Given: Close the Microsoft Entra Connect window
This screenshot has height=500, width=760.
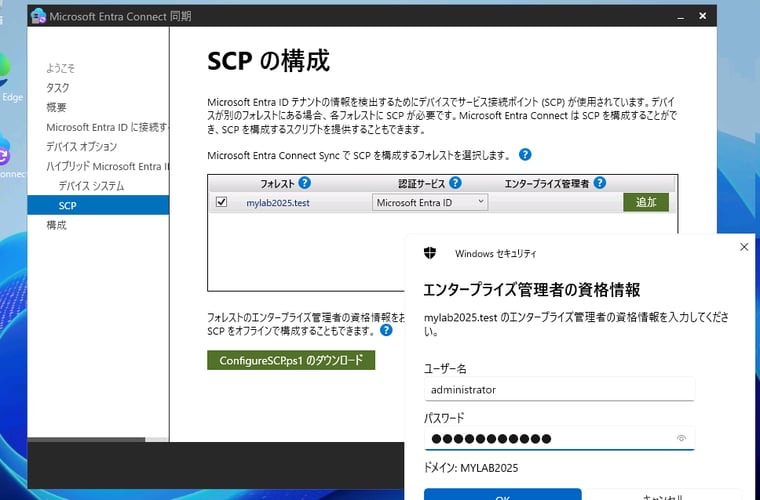Looking at the screenshot, I should click(x=702, y=16).
